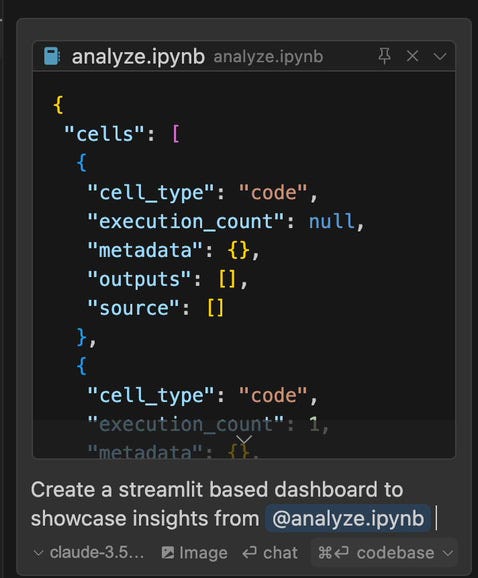This screenshot has height=578, width=478.
Task: Click the @analyze.ipynb mention chip
Action: coord(348,518)
